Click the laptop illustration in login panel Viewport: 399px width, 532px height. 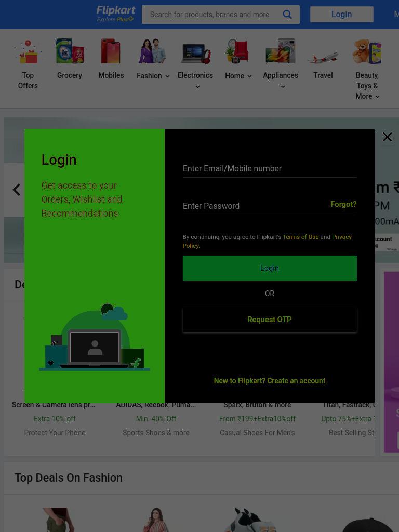95,349
